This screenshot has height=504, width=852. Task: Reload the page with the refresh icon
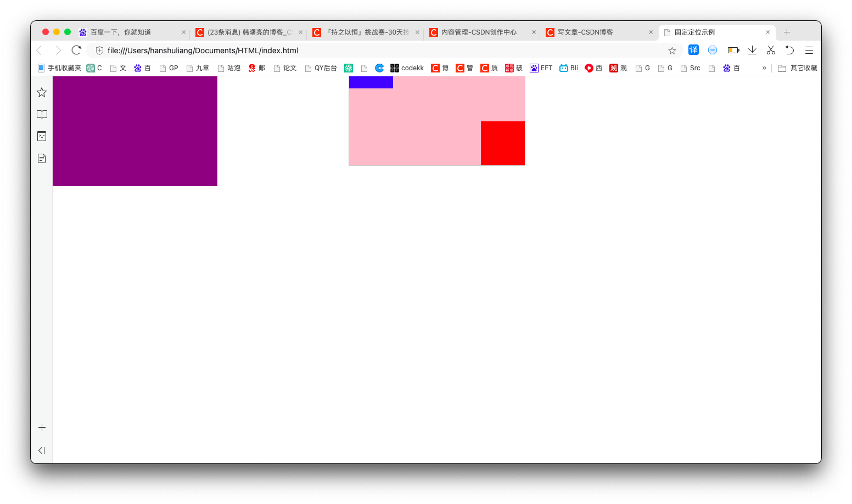point(76,50)
